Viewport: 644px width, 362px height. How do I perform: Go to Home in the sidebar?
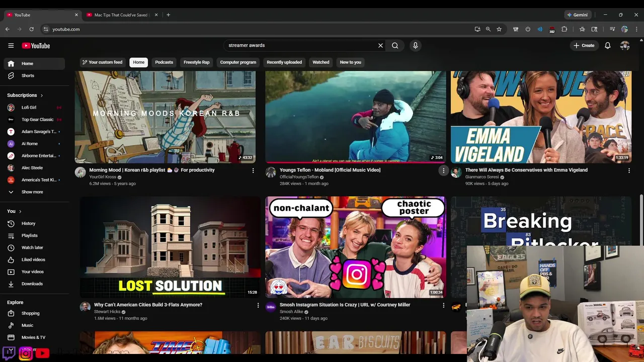coord(34,63)
